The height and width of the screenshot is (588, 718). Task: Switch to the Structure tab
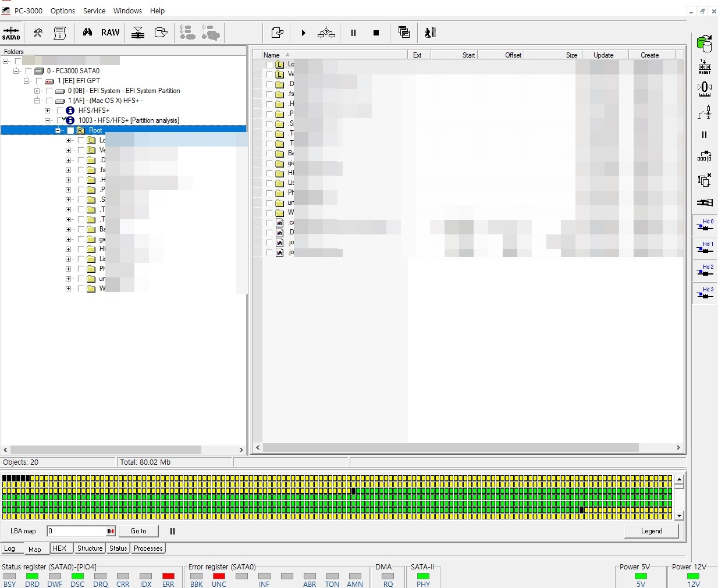[x=90, y=548]
